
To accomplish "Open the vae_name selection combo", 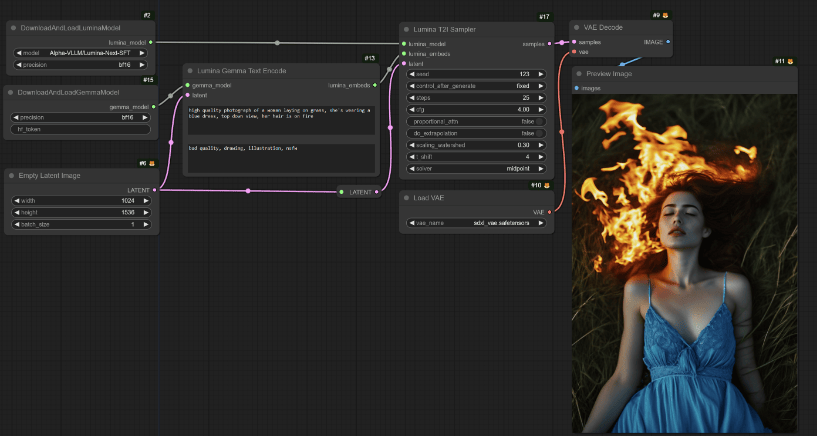I will (x=478, y=224).
